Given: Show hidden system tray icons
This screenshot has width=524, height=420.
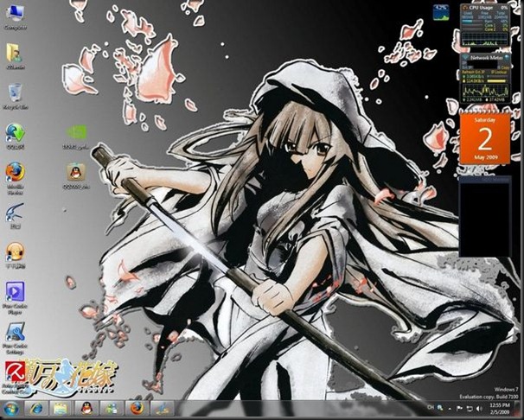Looking at the screenshot, I should click(450, 408).
